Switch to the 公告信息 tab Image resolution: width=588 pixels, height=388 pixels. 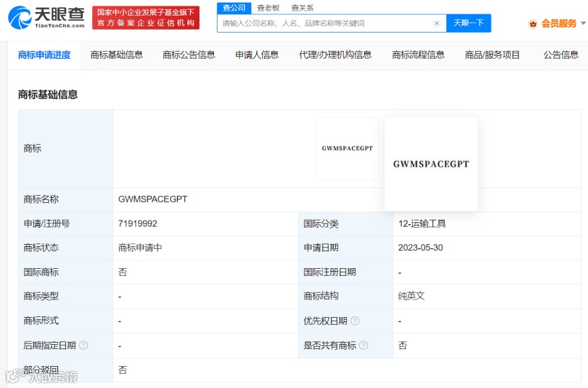(561, 55)
